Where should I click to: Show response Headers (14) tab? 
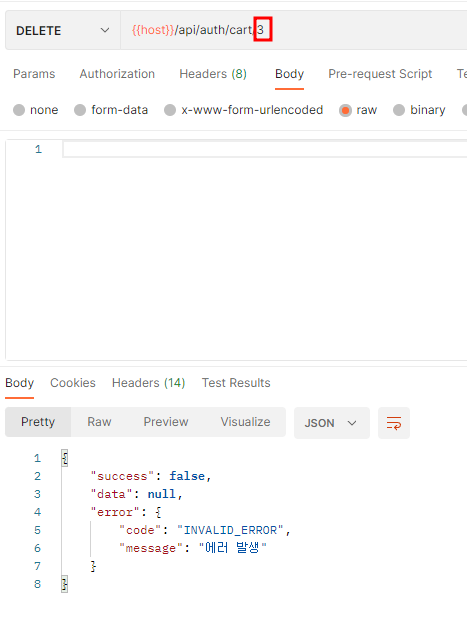tap(148, 383)
